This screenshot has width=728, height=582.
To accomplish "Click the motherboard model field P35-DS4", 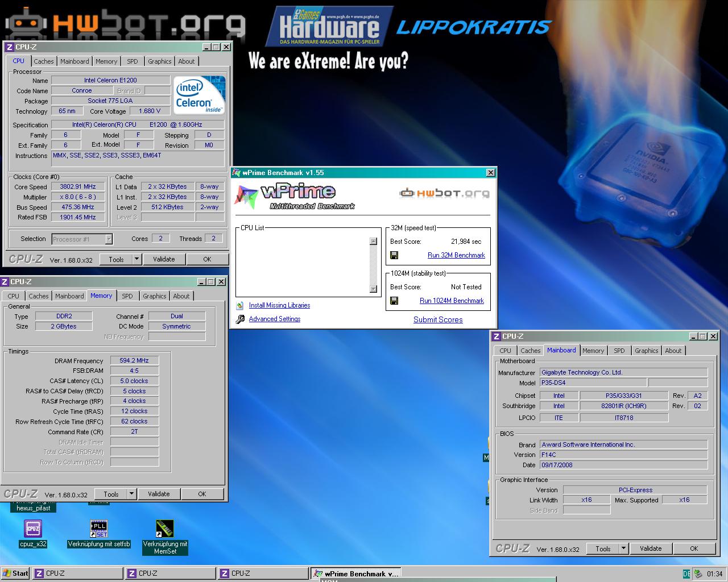I will click(x=592, y=383).
